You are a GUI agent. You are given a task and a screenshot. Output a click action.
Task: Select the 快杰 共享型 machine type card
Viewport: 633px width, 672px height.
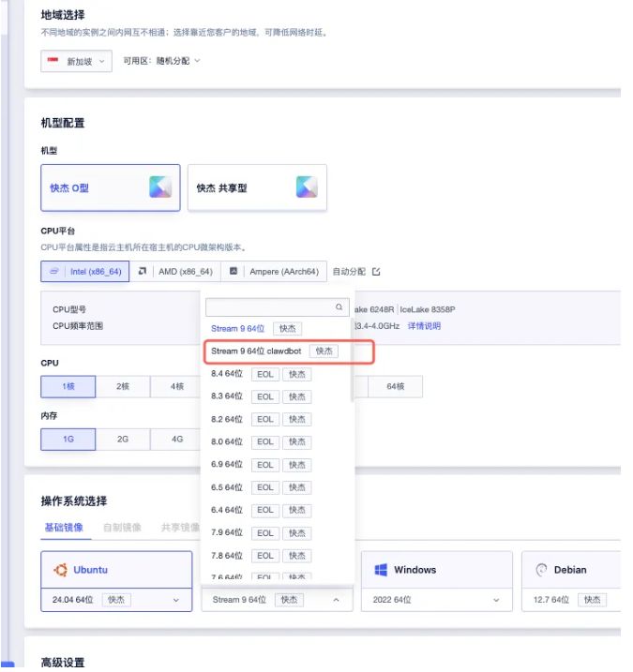257,187
